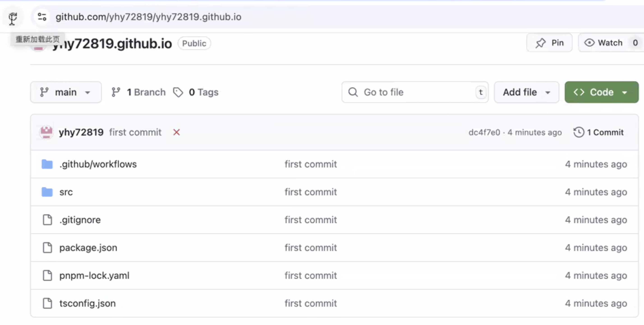This screenshot has width=644, height=325.
Task: Click the tag icon beside 0 Tags
Action: click(x=178, y=92)
